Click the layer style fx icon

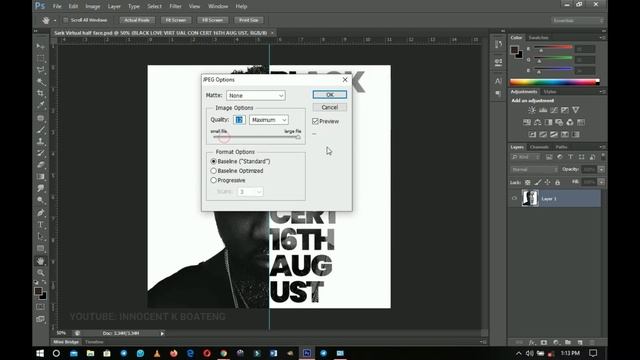(532, 342)
